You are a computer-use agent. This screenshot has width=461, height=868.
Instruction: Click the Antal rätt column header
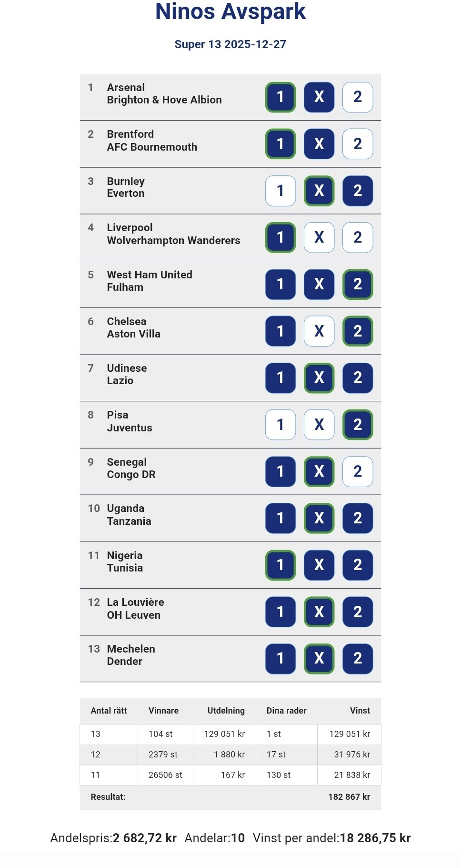pyautogui.click(x=109, y=711)
